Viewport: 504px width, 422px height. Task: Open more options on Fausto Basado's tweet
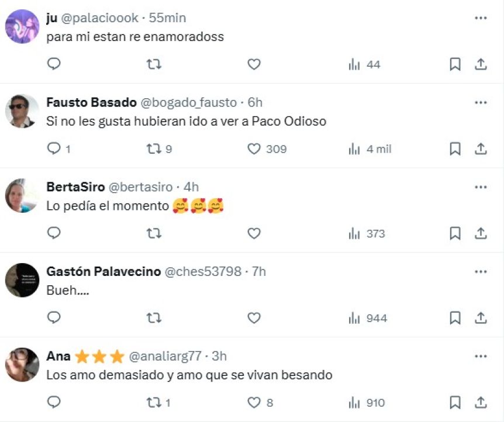tap(481, 103)
